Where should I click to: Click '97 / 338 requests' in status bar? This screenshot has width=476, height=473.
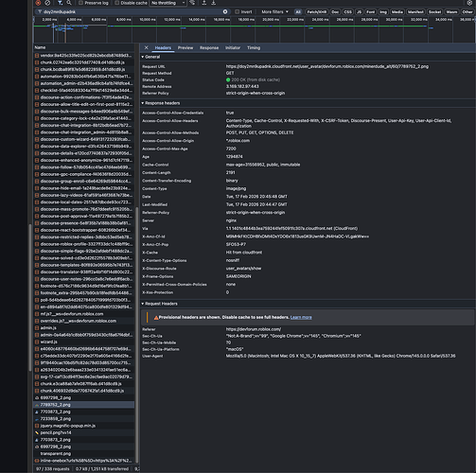tap(53, 469)
